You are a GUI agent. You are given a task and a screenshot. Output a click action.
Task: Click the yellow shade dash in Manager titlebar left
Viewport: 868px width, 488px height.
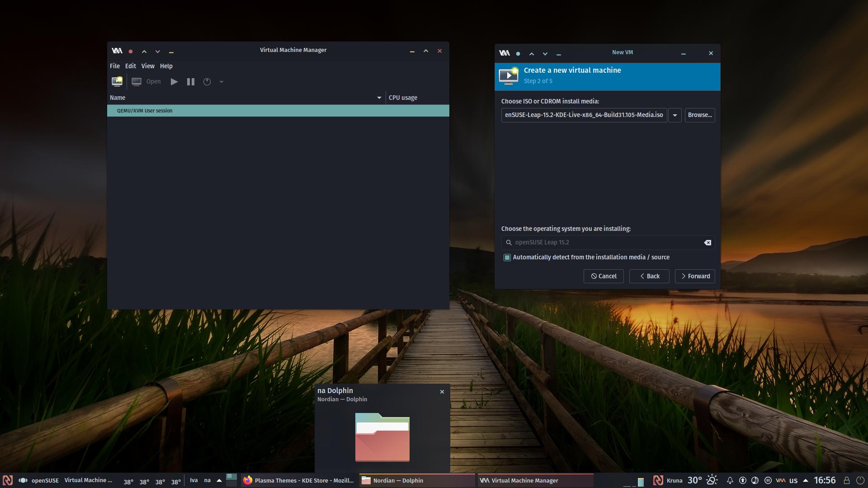171,52
